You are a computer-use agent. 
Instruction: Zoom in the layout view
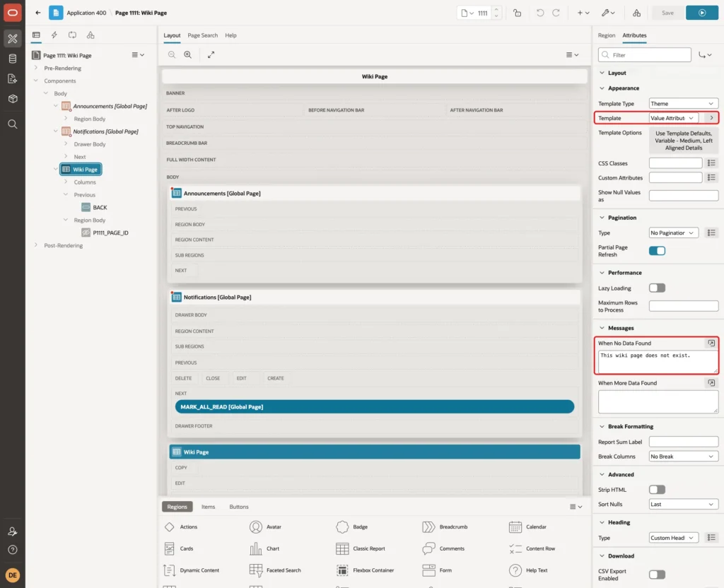click(188, 54)
